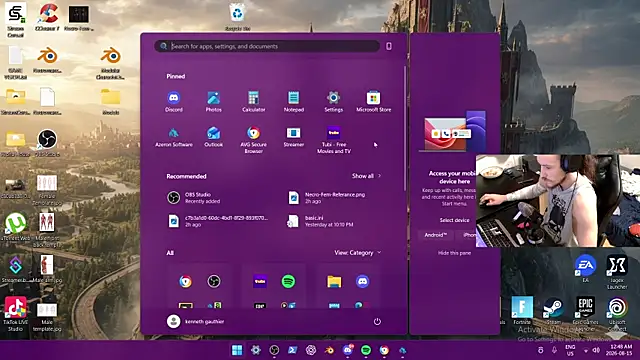The height and width of the screenshot is (360, 640).
Task: Open Discord from the Pinned apps
Action: [173, 102]
